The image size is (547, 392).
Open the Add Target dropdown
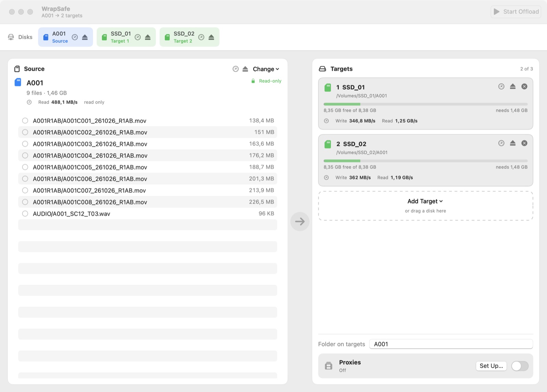tap(425, 201)
